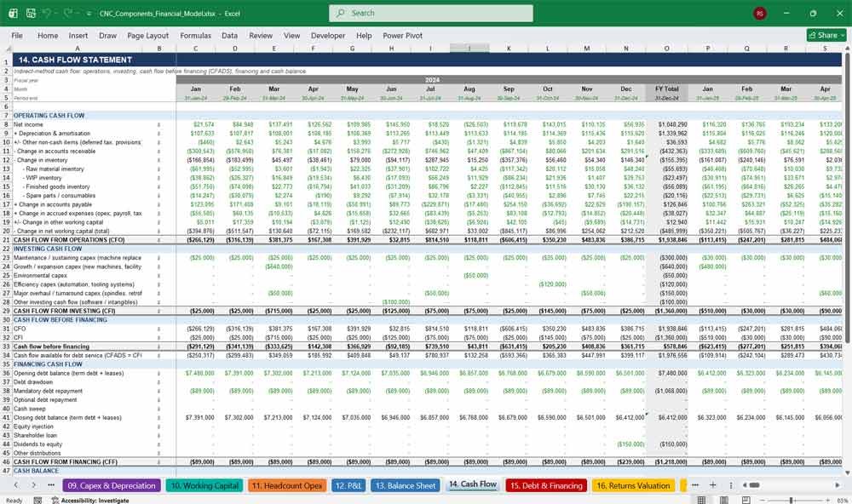Show more sheets ellipsis right of tabs
This screenshot has width=852, height=504.
click(x=695, y=485)
